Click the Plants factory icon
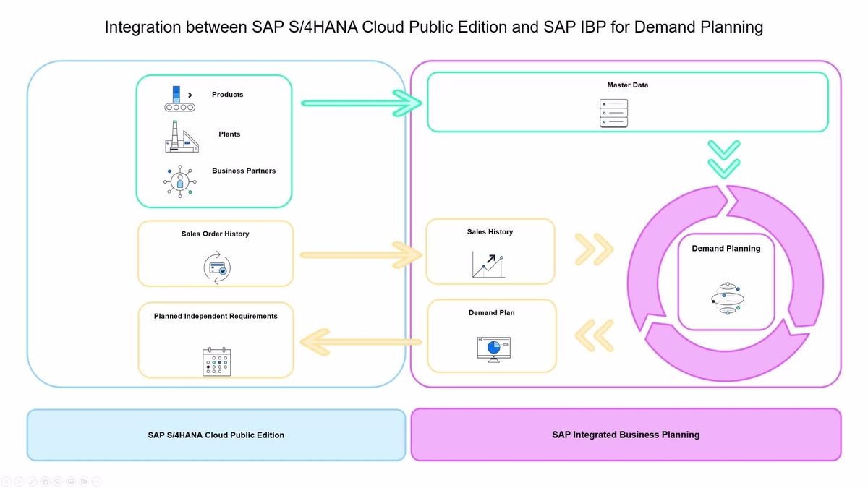 pos(182,136)
